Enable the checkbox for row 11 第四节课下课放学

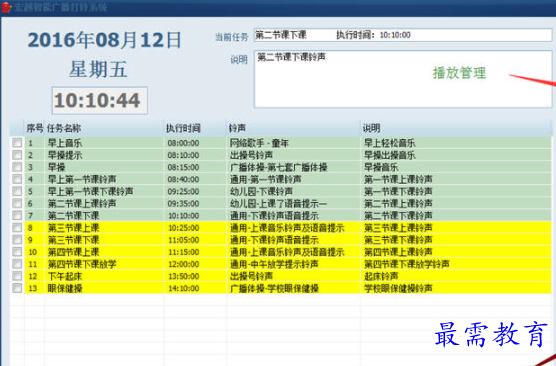tap(17, 264)
